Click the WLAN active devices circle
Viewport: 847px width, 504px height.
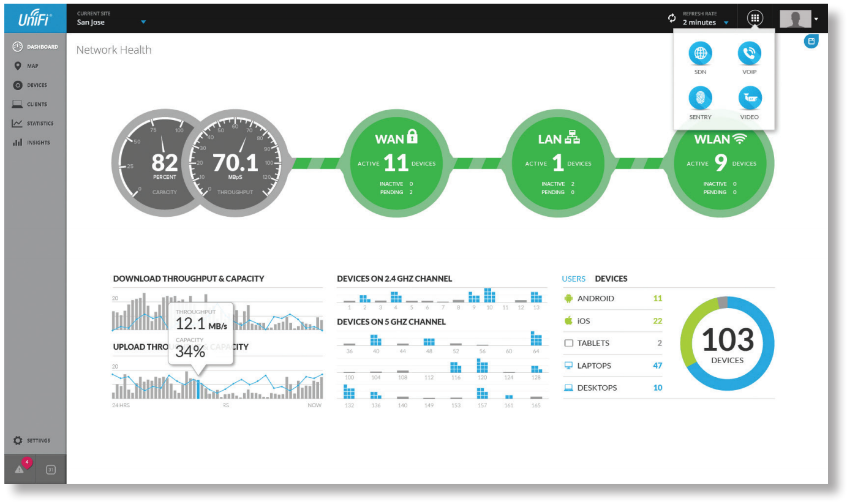click(720, 164)
